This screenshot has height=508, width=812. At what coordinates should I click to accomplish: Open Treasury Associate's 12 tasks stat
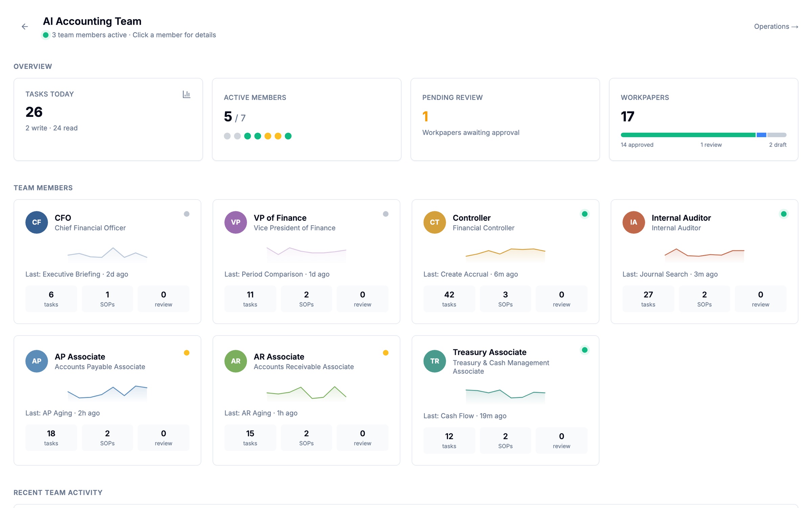click(449, 440)
